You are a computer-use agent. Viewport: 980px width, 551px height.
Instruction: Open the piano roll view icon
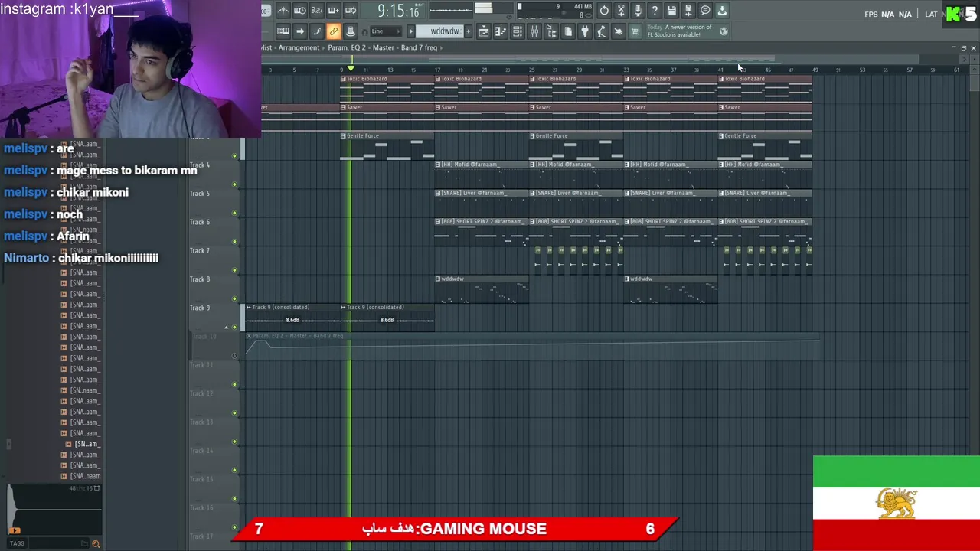500,31
